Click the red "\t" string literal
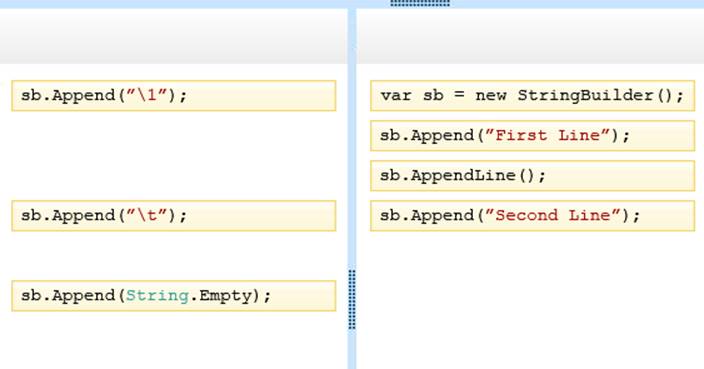The width and height of the screenshot is (704, 369). tap(147, 215)
